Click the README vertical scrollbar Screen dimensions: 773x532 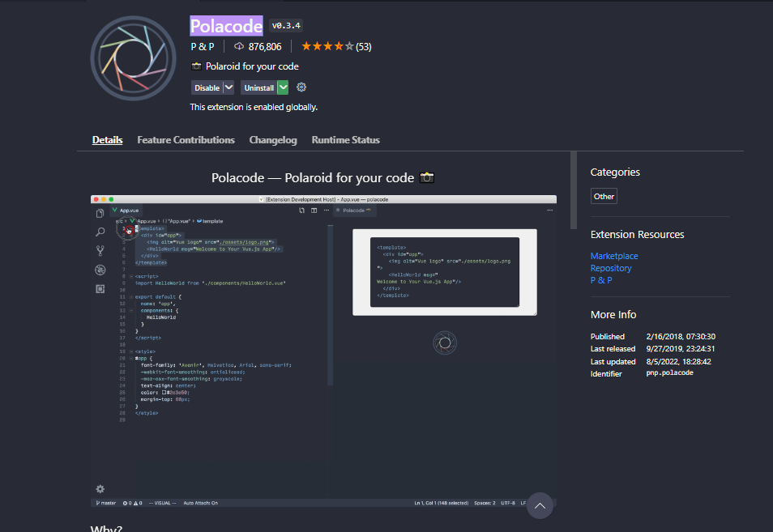[574, 190]
